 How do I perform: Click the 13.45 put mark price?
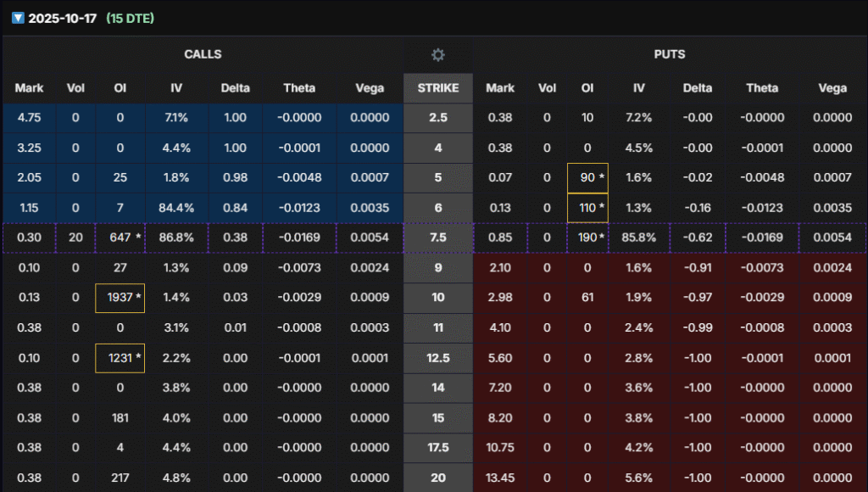500,478
